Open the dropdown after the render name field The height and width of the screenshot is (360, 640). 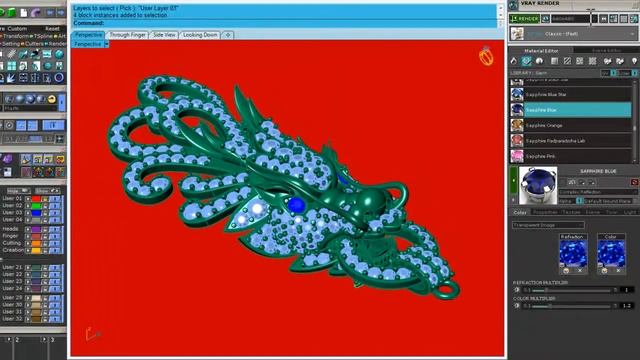pyautogui.click(x=595, y=19)
